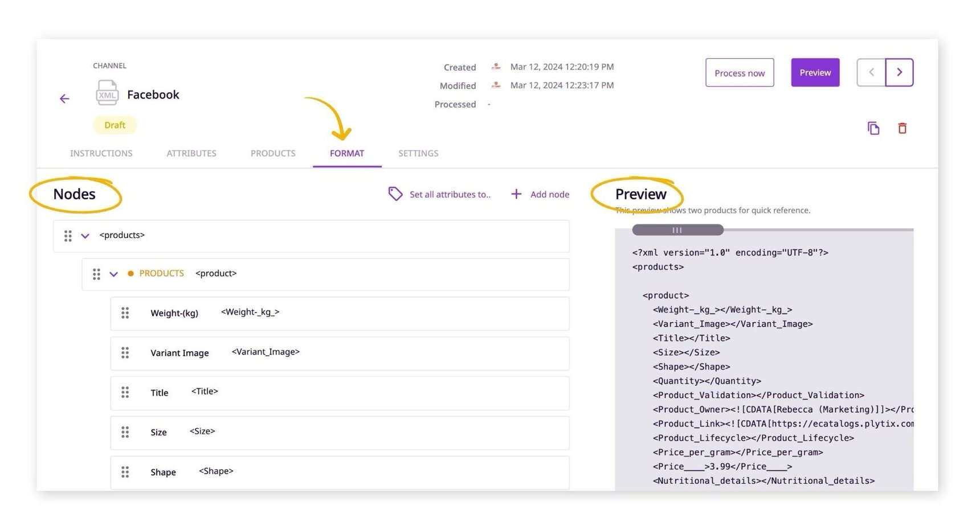Click the tag icon beside Set all attributes

(395, 194)
